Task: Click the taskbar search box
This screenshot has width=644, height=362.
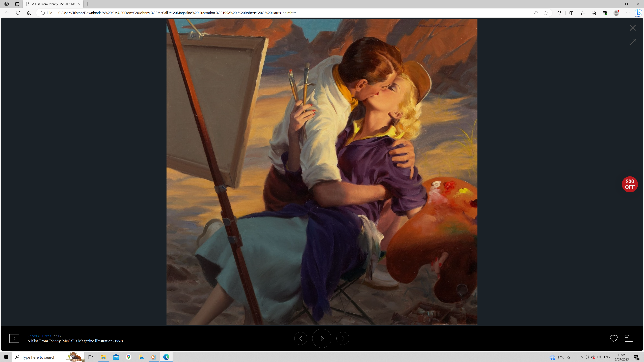Action: (48, 357)
